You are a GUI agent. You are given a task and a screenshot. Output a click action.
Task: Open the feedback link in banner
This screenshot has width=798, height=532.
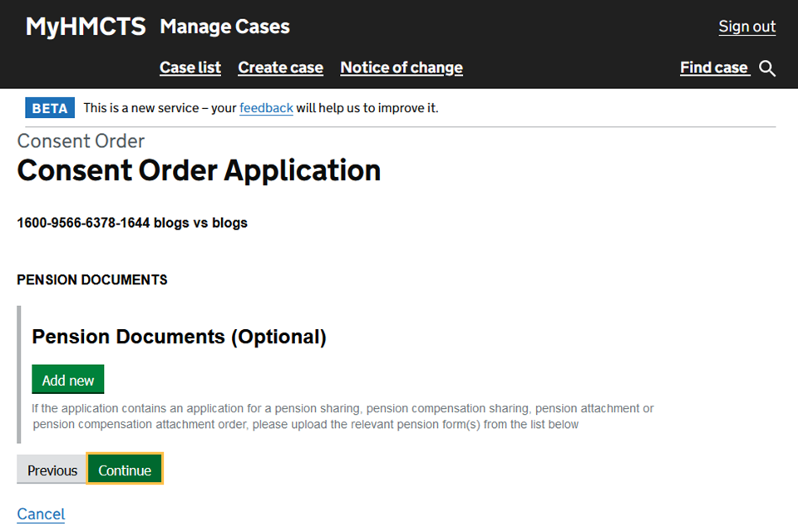266,108
